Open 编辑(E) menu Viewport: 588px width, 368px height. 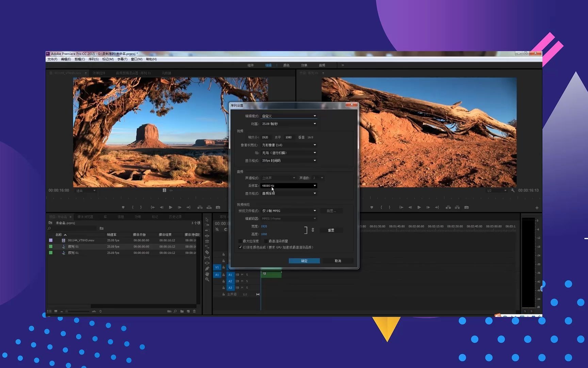coord(66,59)
